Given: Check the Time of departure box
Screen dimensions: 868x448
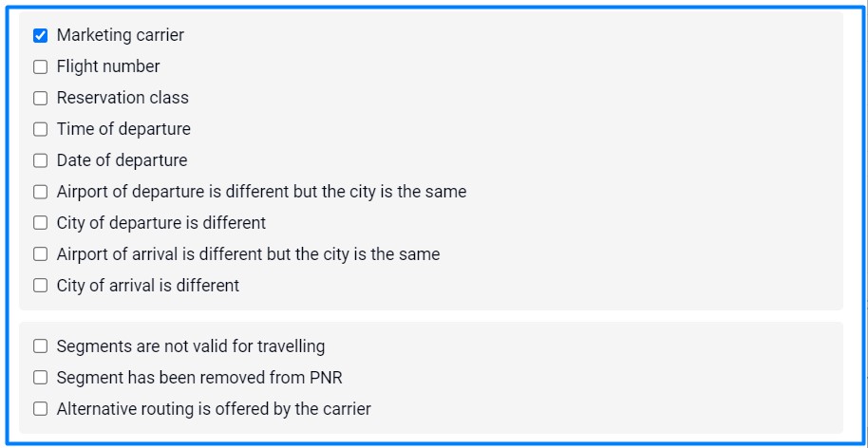Looking at the screenshot, I should (40, 130).
